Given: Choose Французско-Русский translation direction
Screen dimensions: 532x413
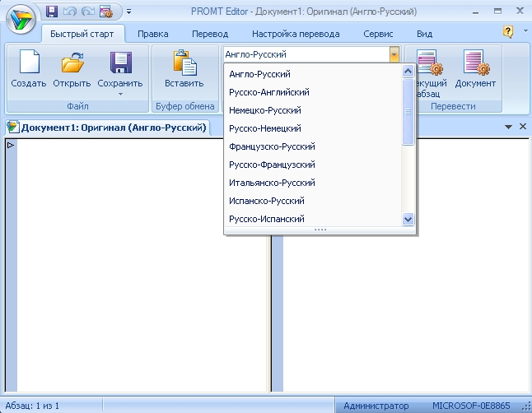Looking at the screenshot, I should point(272,146).
